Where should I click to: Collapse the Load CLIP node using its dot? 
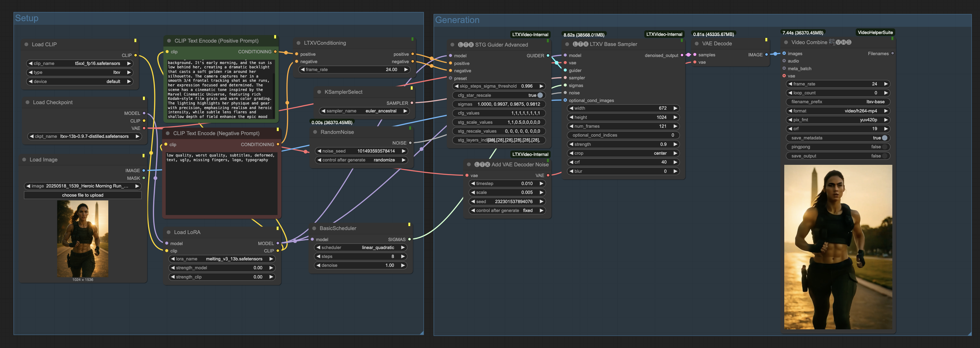coord(26,44)
